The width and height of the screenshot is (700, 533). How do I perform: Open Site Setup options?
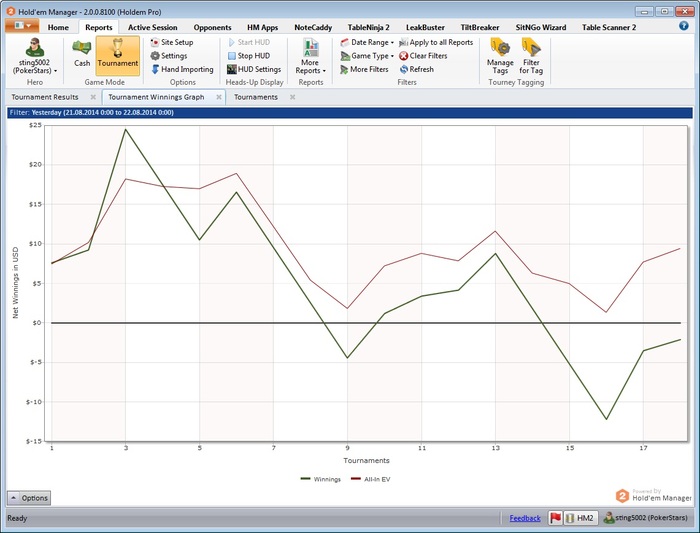tap(172, 42)
